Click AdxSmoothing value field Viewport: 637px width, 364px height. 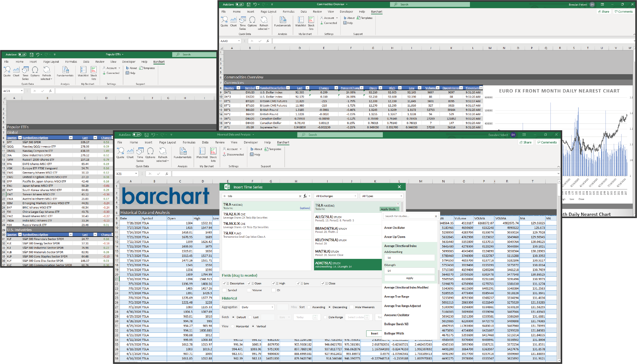pyautogui.click(x=409, y=258)
